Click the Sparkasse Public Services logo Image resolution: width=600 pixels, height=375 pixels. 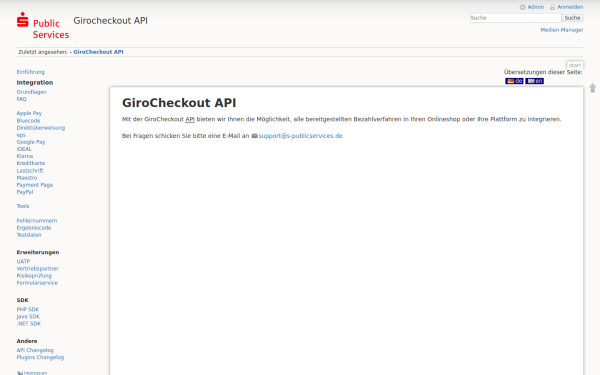coord(43,26)
